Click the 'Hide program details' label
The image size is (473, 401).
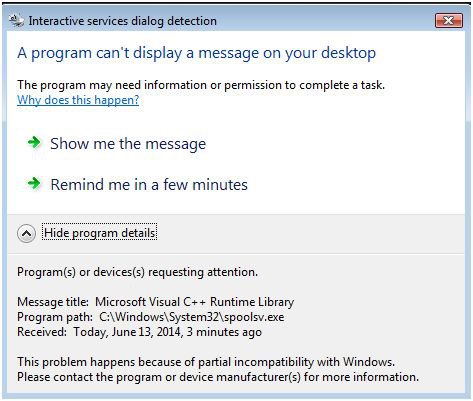(x=100, y=233)
